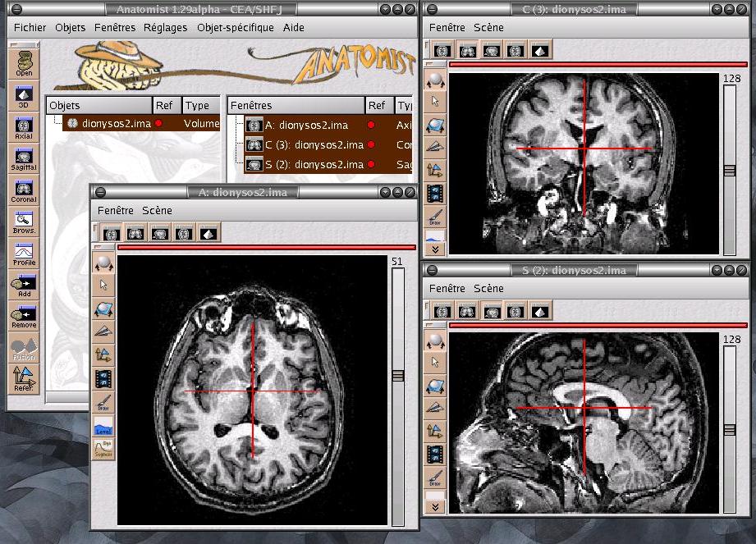Open the Objet-spécifique menu
The height and width of the screenshot is (544, 756).
(x=236, y=27)
